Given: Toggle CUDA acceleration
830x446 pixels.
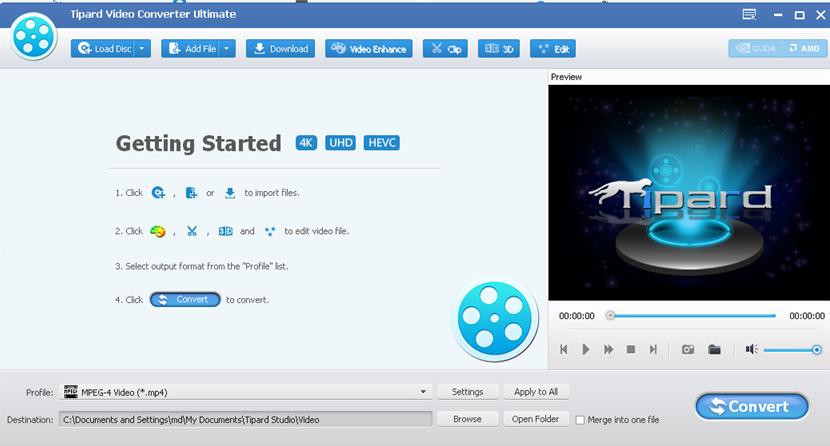Looking at the screenshot, I should [756, 48].
